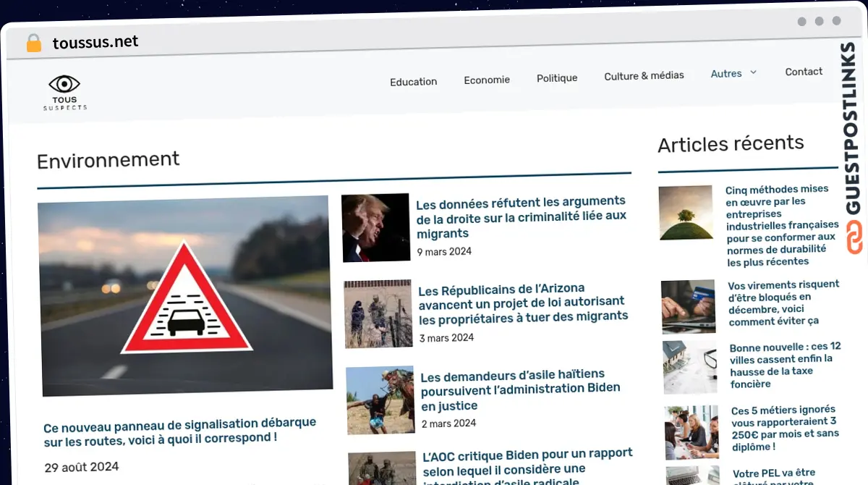Click the '3 mars 2024' date
The height and width of the screenshot is (485, 868).
coord(446,338)
